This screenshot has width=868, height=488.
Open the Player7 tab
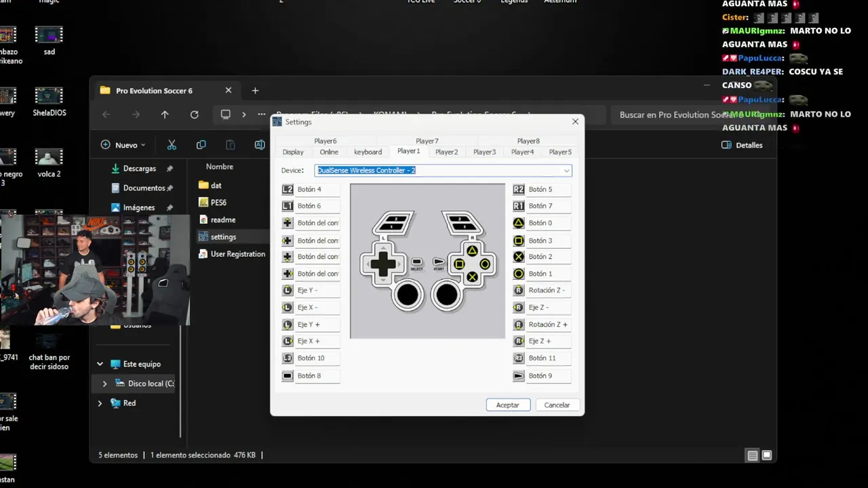[427, 141]
